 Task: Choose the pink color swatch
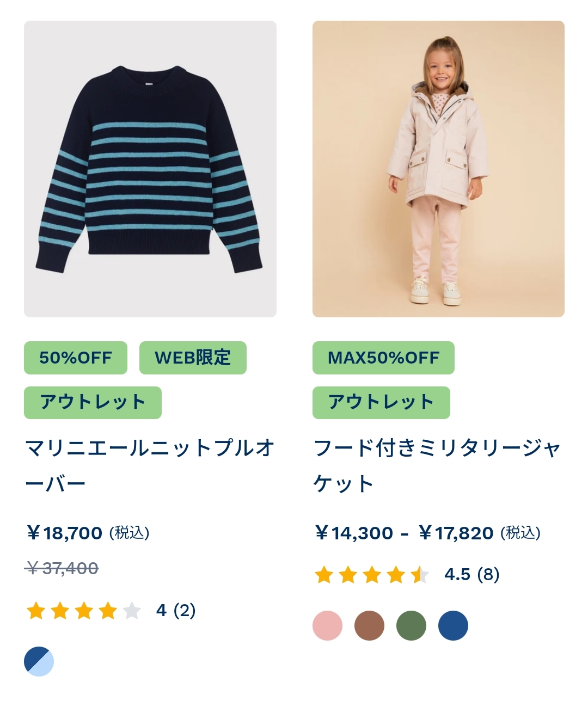(x=327, y=625)
